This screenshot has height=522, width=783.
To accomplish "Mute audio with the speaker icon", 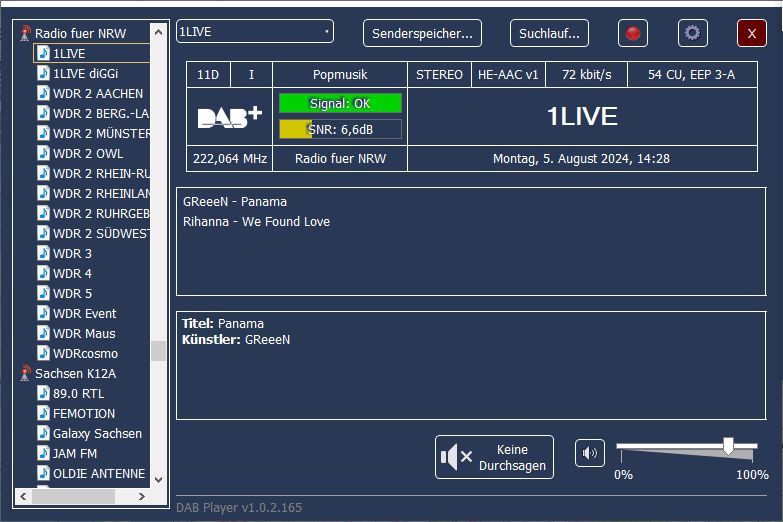I will pos(590,453).
